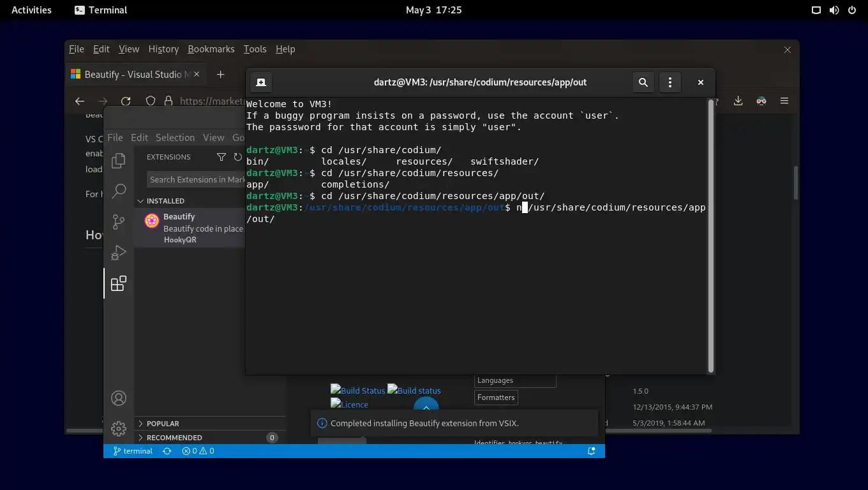Viewport: 868px width, 490px height.
Task: Open a new browser tab with plus
Action: tap(220, 75)
